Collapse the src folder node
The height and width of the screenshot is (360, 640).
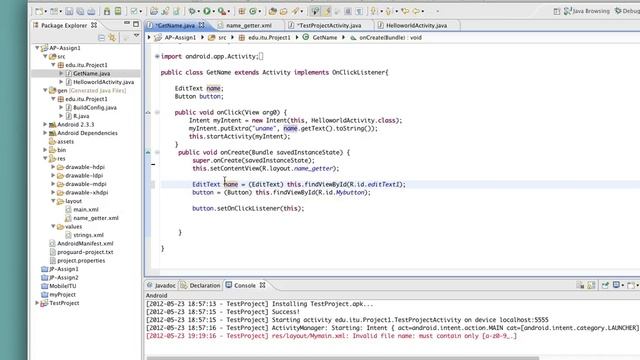pyautogui.click(x=45, y=56)
